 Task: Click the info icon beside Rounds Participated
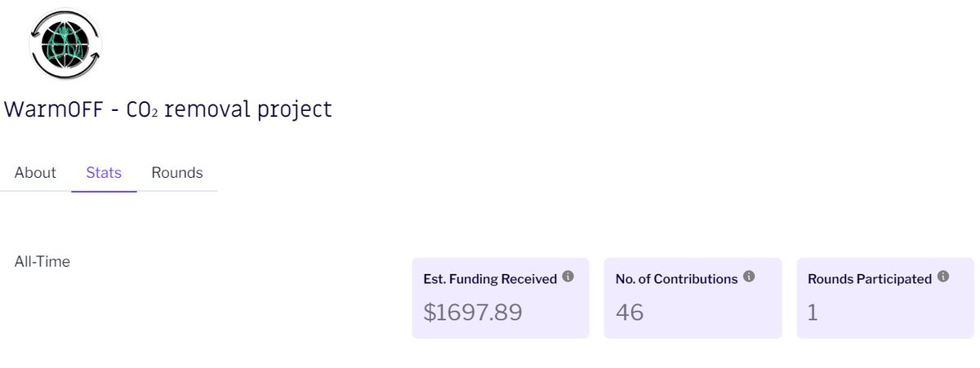click(x=943, y=277)
